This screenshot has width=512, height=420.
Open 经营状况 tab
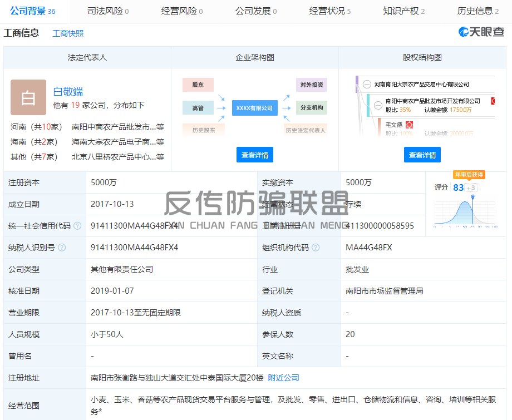pos(329,11)
